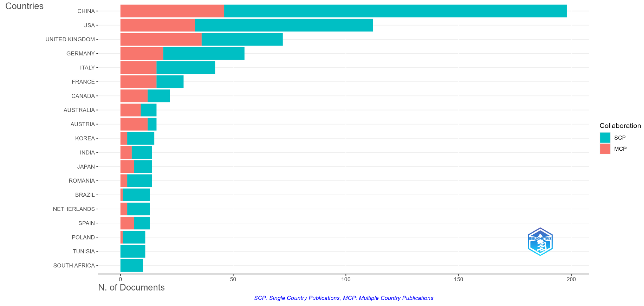The image size is (644, 306).
Task: Click Austria's red MCP bar segment
Action: click(x=134, y=124)
